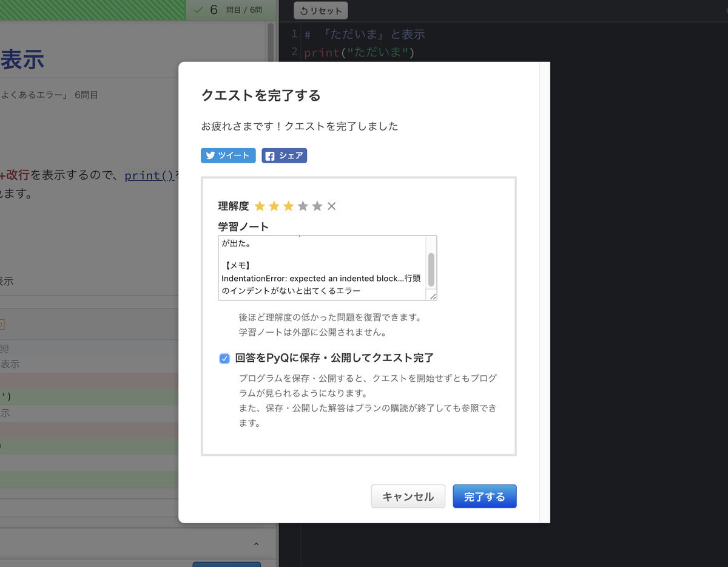Clear the star rating via the × icon
Image resolution: width=728 pixels, height=567 pixels.
click(x=331, y=206)
